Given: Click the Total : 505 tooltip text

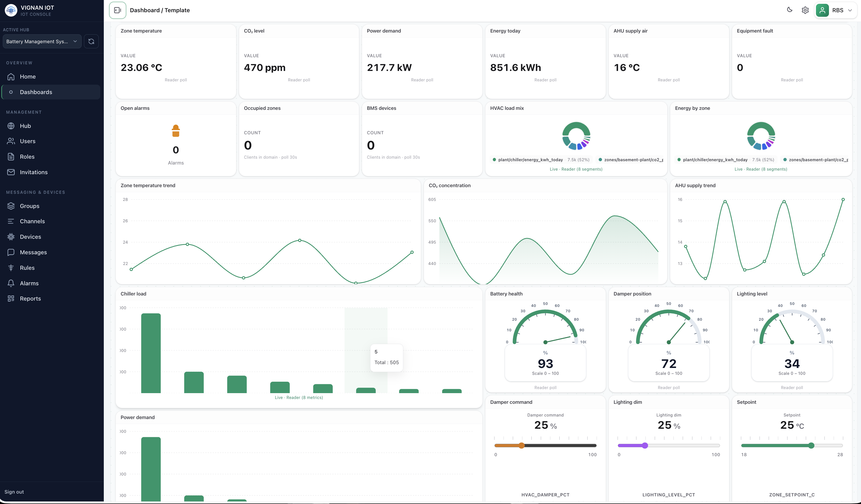Looking at the screenshot, I should point(386,362).
